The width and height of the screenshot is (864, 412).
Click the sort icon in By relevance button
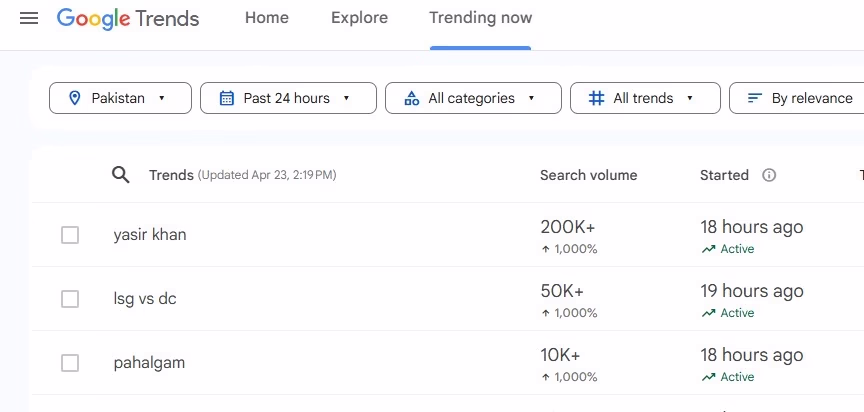point(754,98)
